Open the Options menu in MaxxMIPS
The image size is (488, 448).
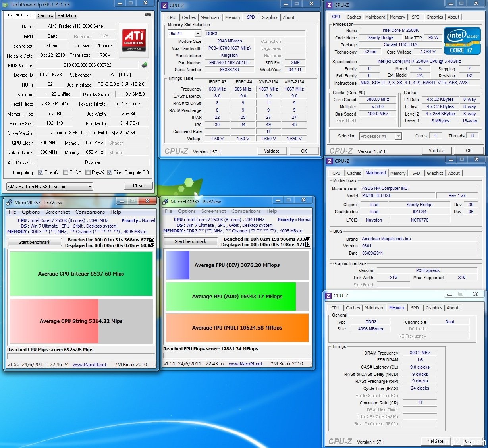tap(31, 212)
